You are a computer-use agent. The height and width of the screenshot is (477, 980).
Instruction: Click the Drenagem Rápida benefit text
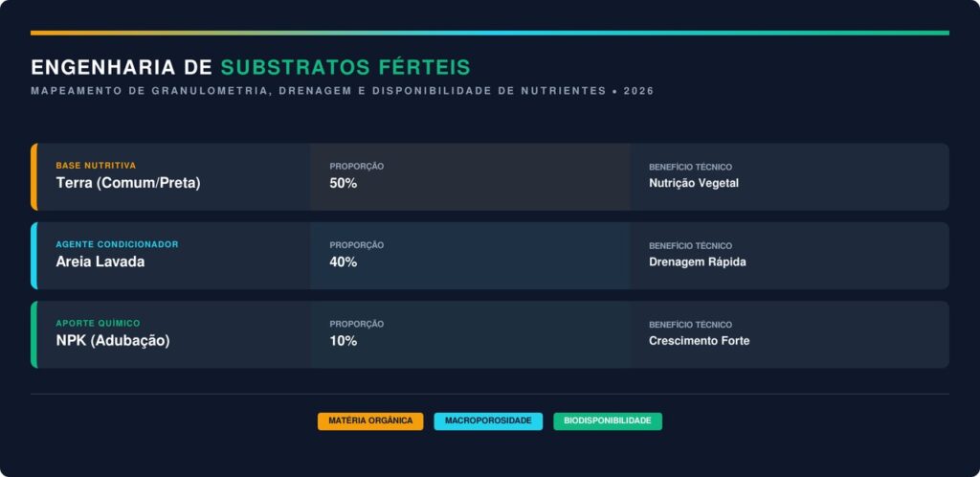(698, 261)
